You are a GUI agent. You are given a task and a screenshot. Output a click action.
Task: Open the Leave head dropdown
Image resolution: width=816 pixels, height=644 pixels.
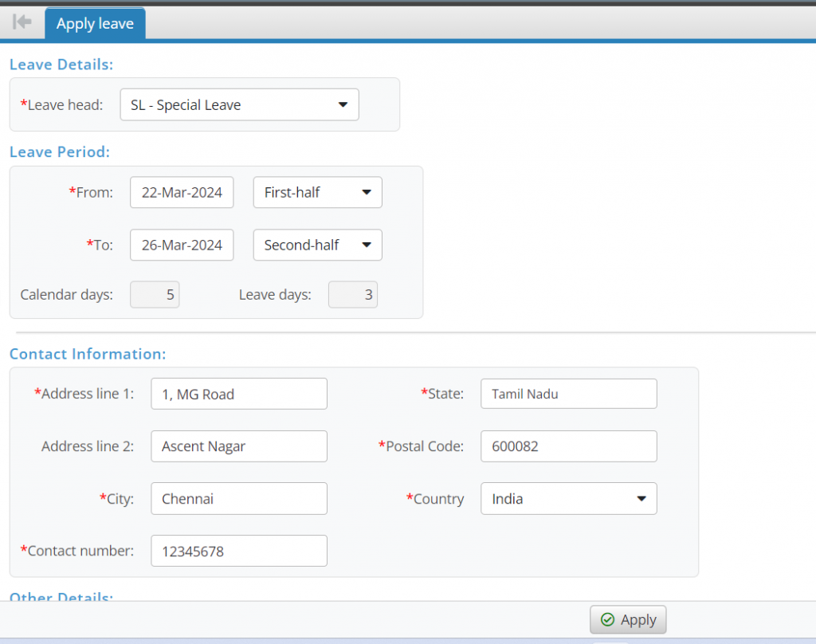click(x=239, y=104)
